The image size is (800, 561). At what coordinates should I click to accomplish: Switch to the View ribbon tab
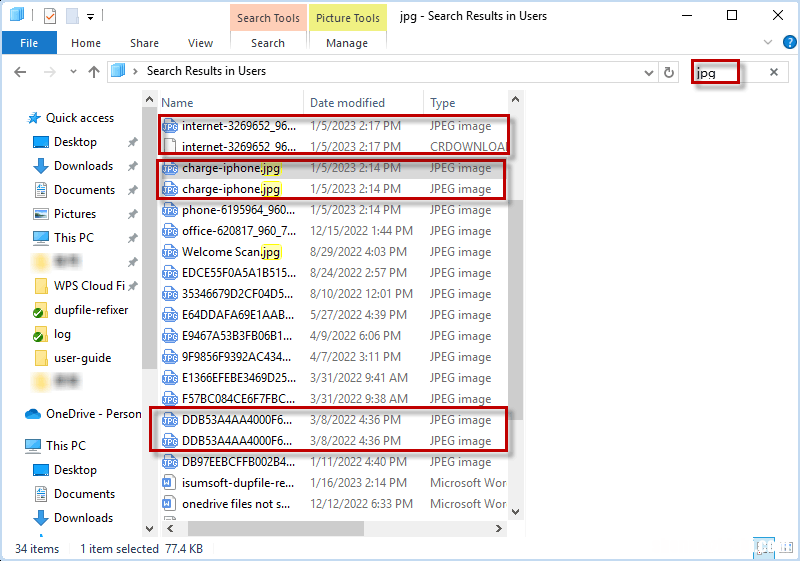click(200, 43)
